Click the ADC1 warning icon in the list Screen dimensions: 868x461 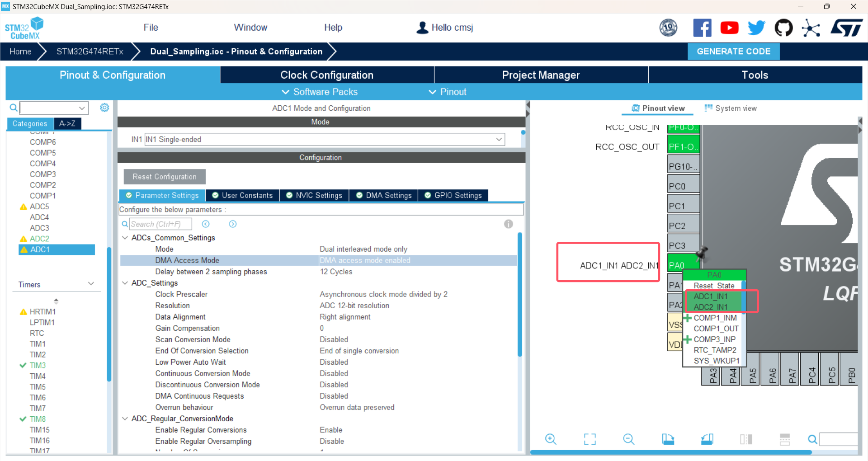click(x=24, y=249)
